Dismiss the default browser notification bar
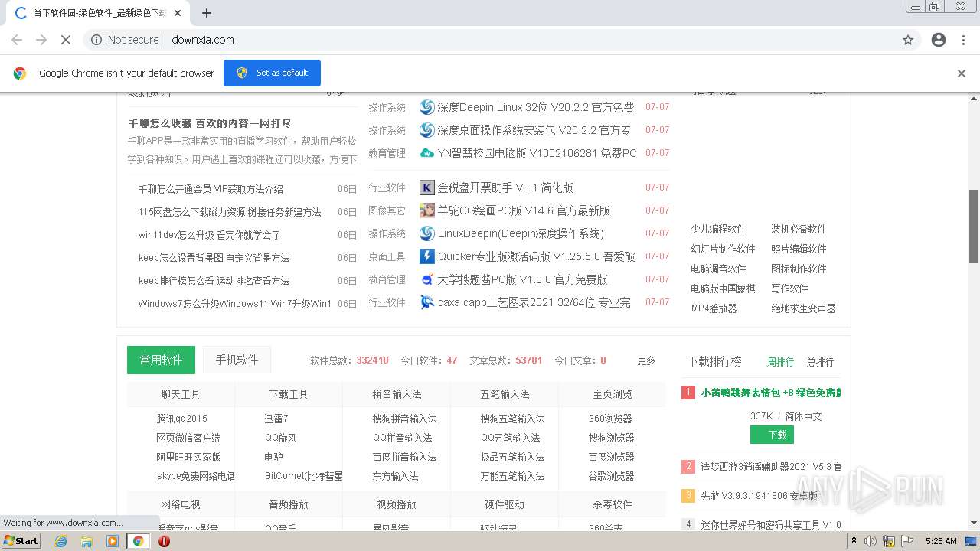980x551 pixels. 962,73
